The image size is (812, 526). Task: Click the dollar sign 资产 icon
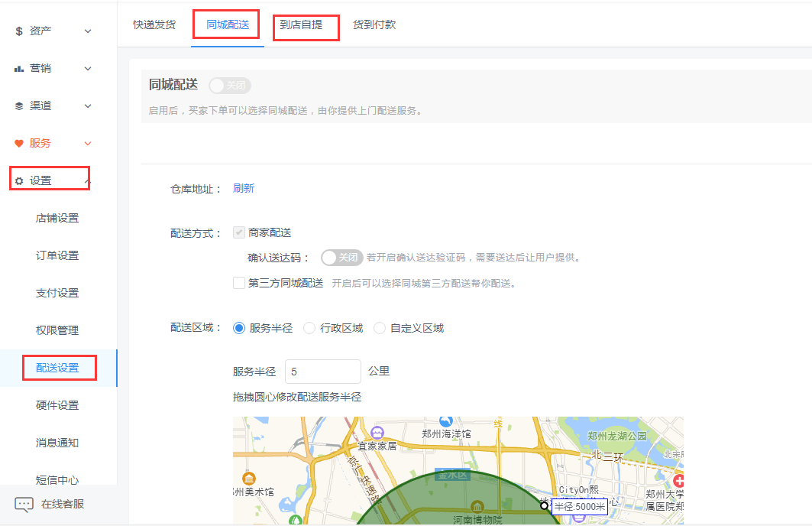pos(19,31)
